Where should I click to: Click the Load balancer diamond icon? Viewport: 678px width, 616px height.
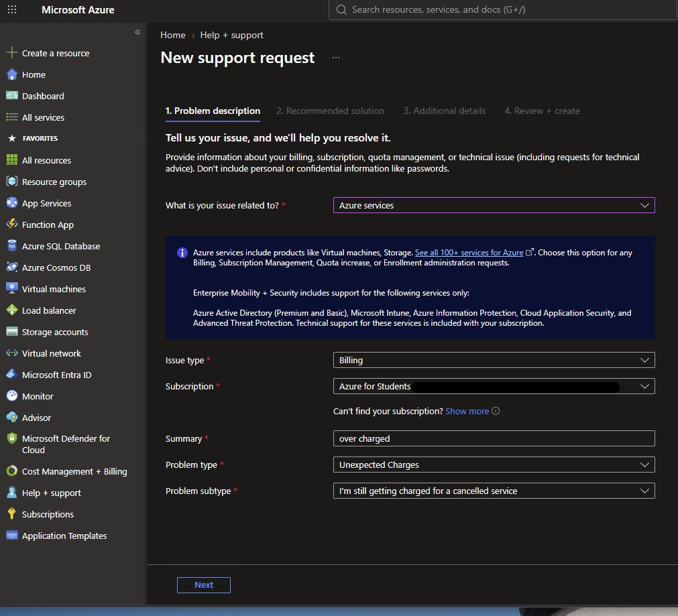tap(12, 310)
